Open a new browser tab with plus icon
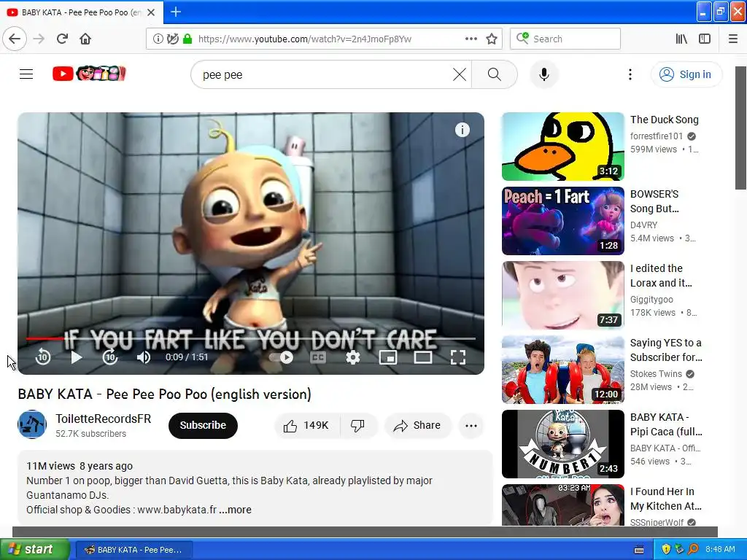The width and height of the screenshot is (747, 560). 175,12
